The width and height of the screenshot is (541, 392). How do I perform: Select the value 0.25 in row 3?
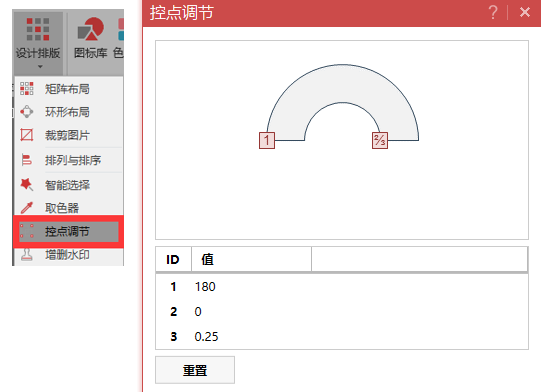[x=206, y=336]
